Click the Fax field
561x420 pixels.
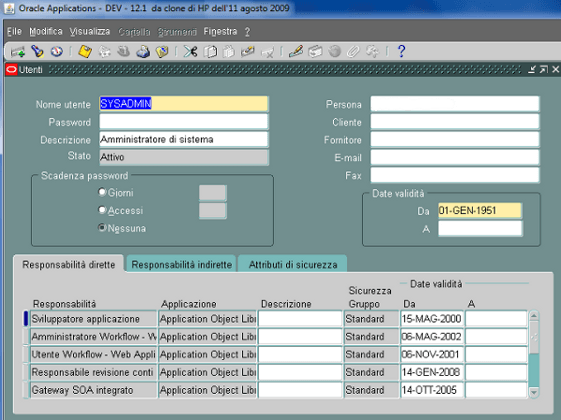(455, 175)
